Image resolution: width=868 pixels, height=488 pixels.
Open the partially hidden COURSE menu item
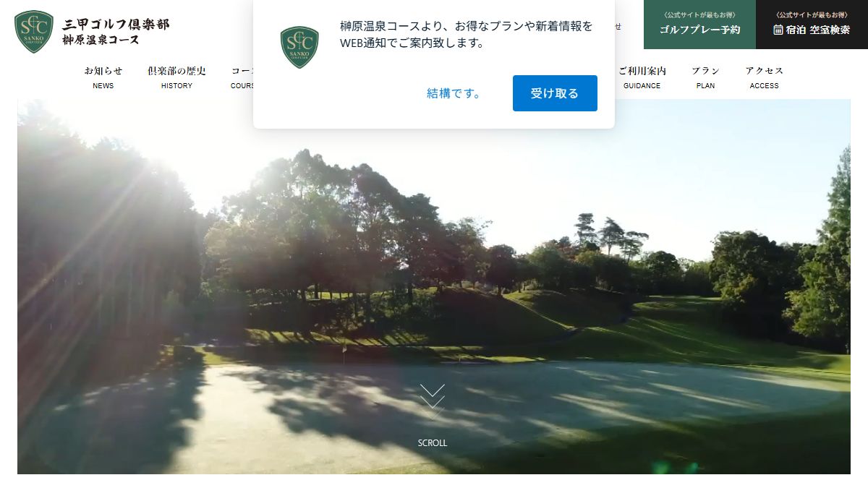[242, 77]
